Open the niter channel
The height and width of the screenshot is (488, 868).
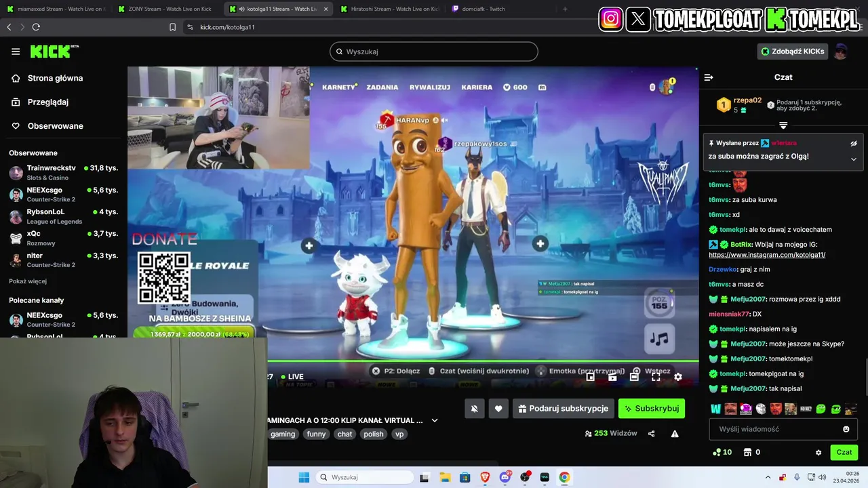[64, 260]
